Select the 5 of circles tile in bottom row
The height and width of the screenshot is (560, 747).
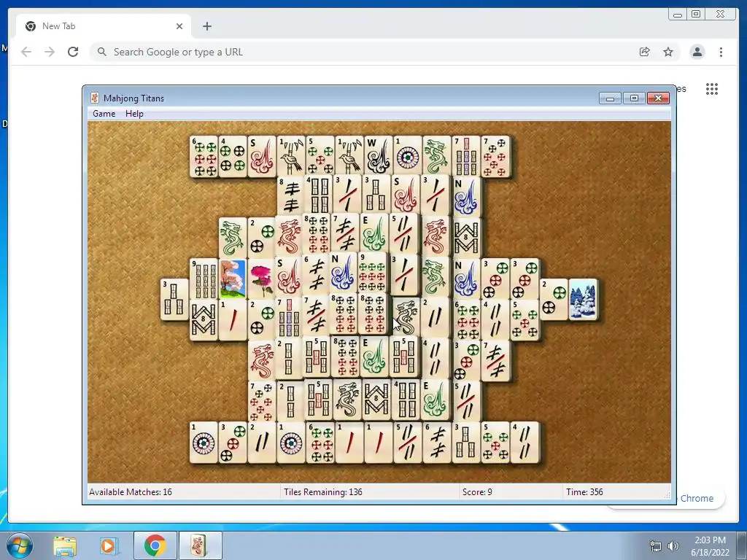pyautogui.click(x=495, y=443)
